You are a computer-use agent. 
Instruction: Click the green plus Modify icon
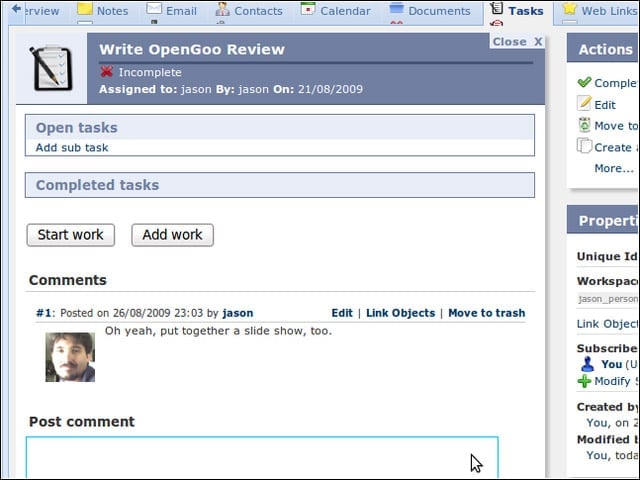click(584, 381)
